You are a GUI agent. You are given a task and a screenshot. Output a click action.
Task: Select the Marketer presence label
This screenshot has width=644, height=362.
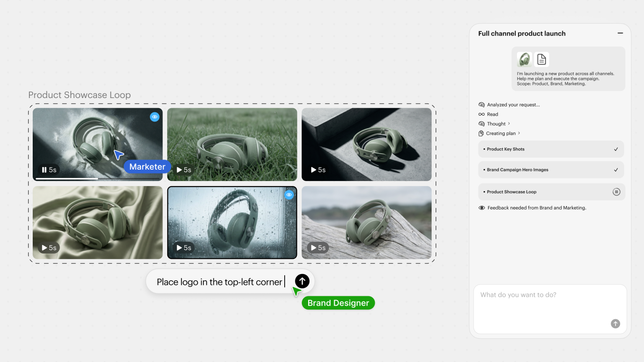147,166
